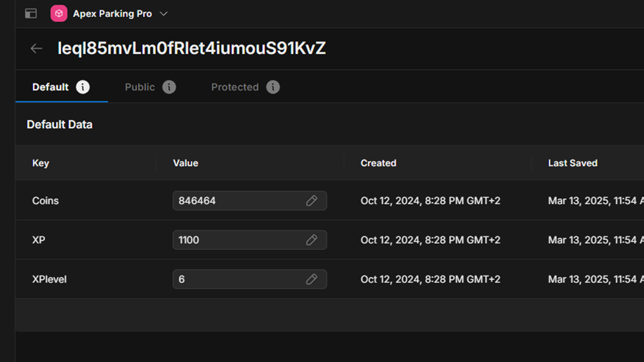Edit the XP value with pencil icon
Image resolution: width=644 pixels, height=362 pixels.
[312, 240]
